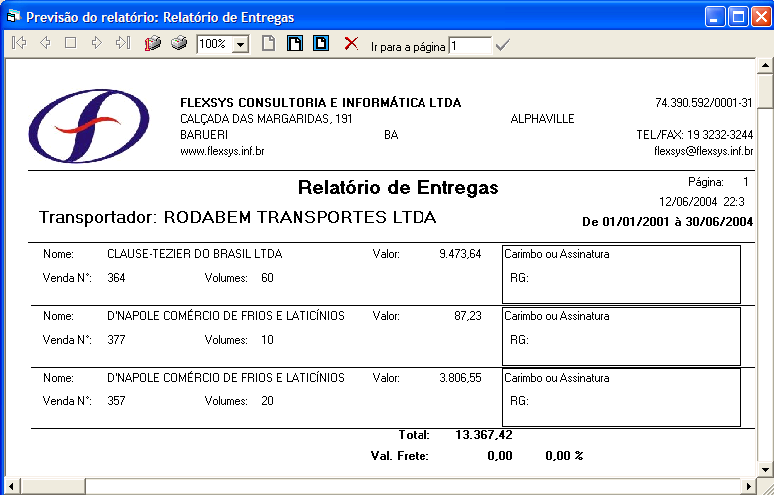Maximize the report preview window
The image size is (774, 495).
[x=738, y=16]
